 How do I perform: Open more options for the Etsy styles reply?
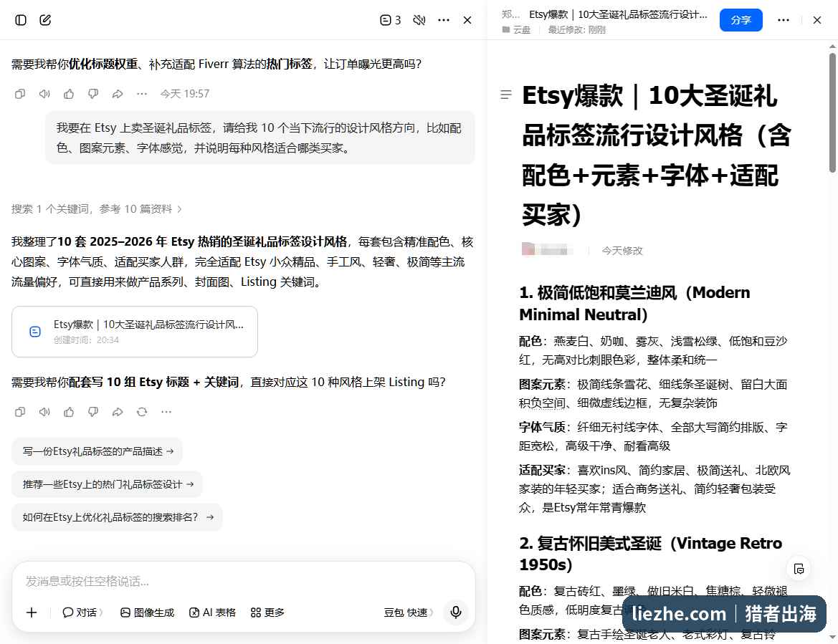(166, 412)
